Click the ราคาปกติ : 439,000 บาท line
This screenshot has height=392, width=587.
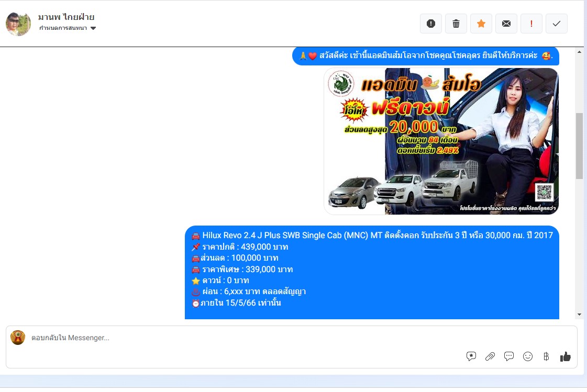coord(240,247)
